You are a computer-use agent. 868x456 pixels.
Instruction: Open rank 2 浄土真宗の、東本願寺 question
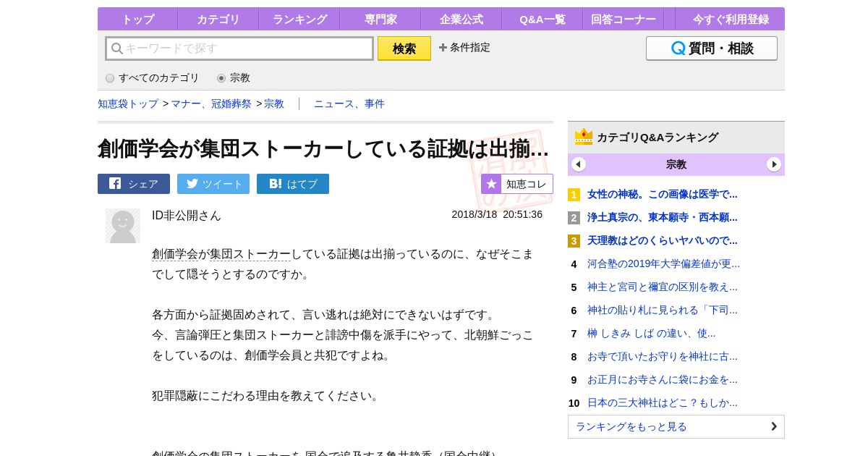662,217
